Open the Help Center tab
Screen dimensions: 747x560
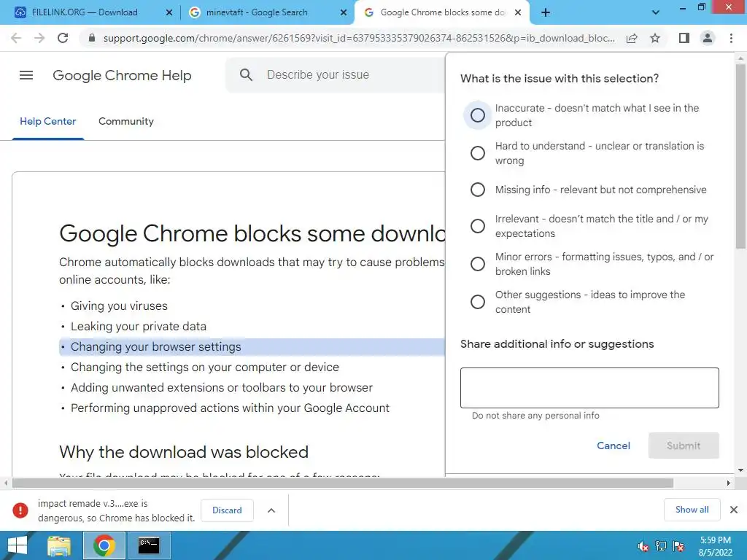coord(47,122)
